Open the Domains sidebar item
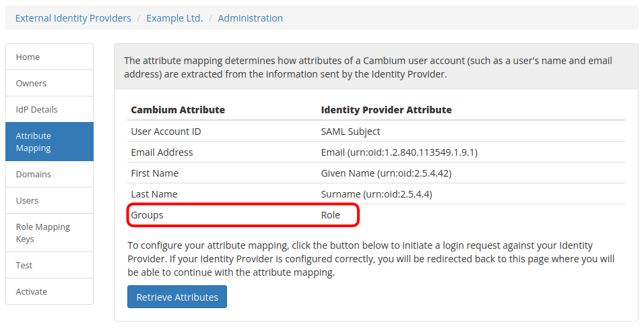Screen dimensions: 644x327 (x=49, y=174)
